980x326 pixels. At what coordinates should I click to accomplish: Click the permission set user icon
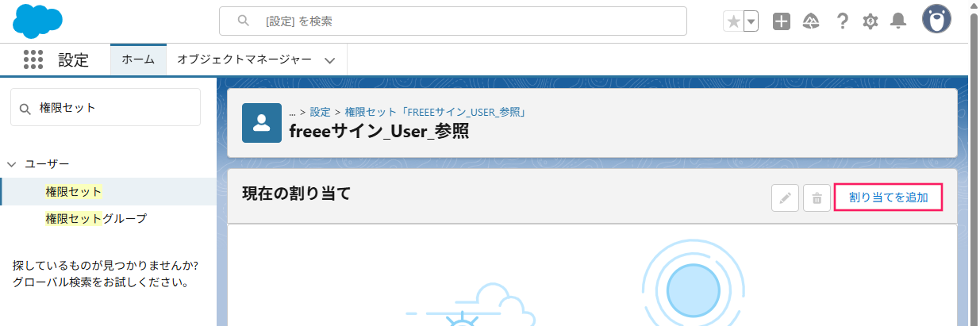click(x=262, y=123)
